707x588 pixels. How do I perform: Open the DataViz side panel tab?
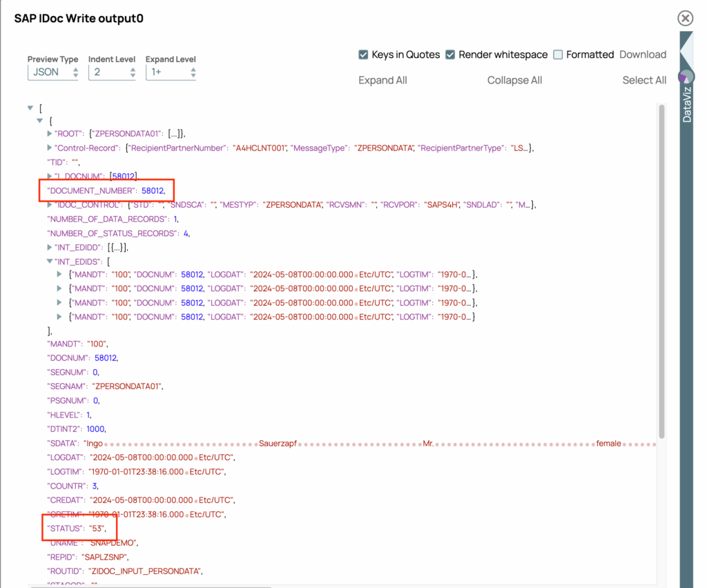click(686, 107)
